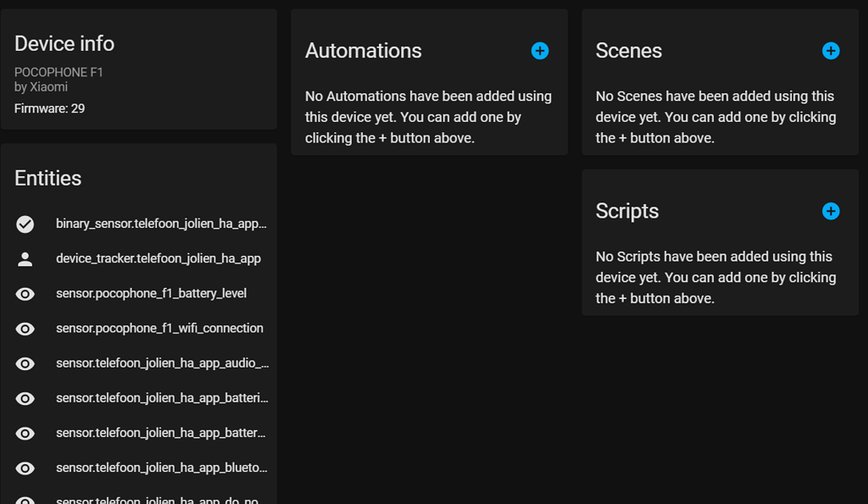This screenshot has width=868, height=504.
Task: Open sensor.pocophone_f1_wifi_connection entity
Action: coord(159,328)
